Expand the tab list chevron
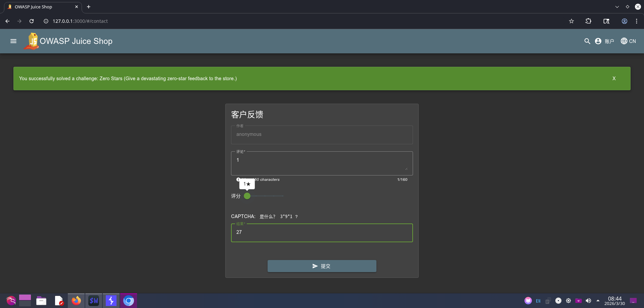Image resolution: width=644 pixels, height=308 pixels. (x=617, y=7)
